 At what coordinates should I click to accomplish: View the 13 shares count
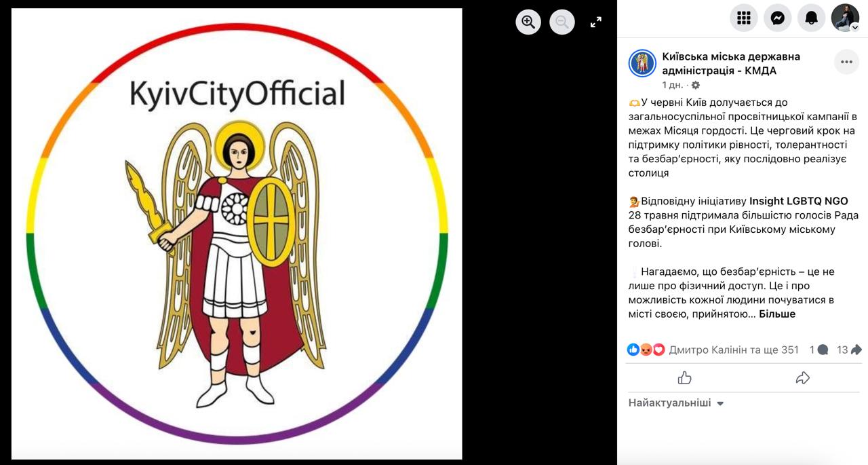pos(849,350)
